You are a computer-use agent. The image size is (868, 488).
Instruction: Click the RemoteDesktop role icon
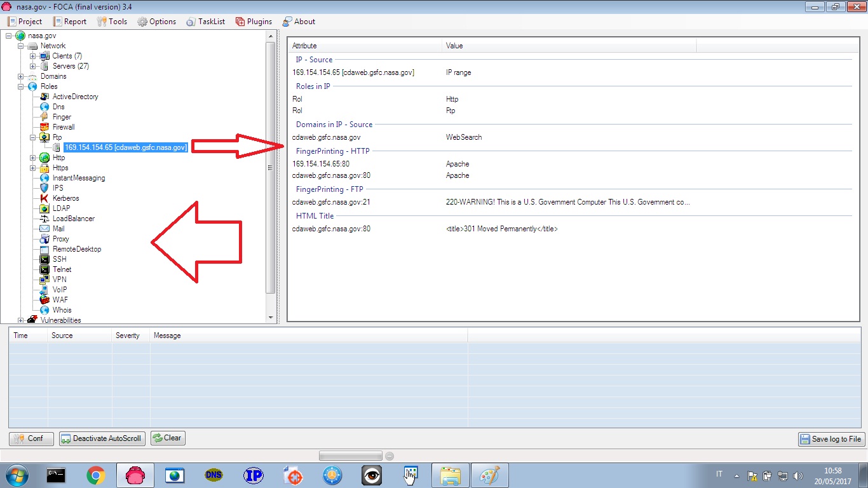[x=44, y=249]
